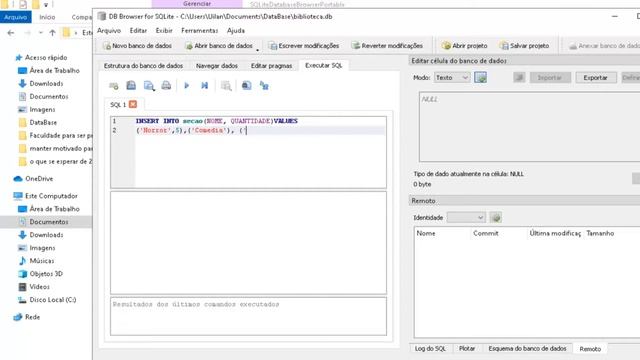The height and width of the screenshot is (360, 640).
Task: Select Este Computador in sidebar
Action: 51,196
